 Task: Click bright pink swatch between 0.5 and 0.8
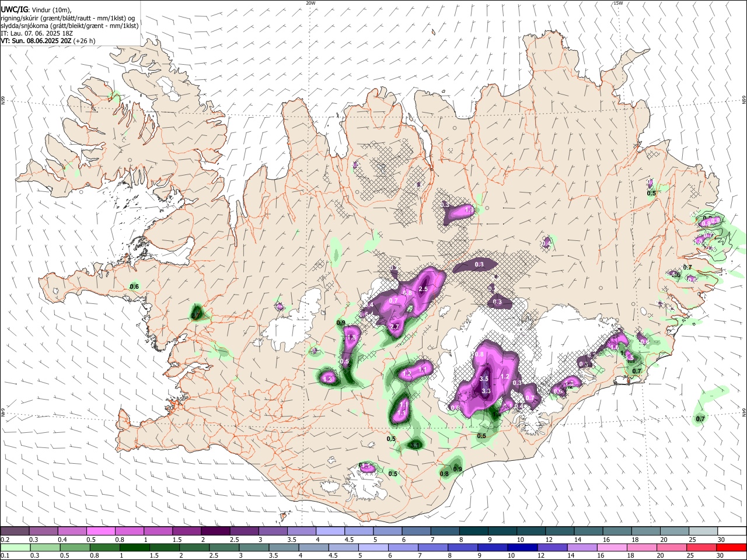(100, 531)
